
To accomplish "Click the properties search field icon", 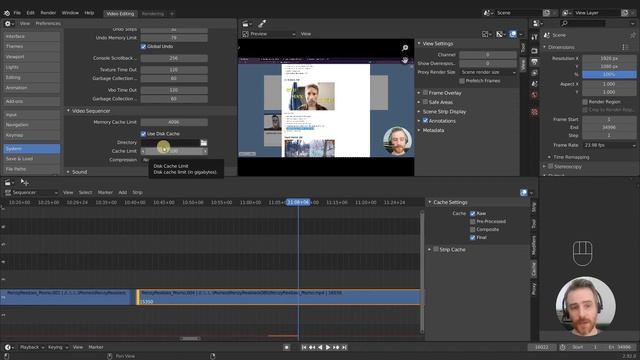I will point(564,24).
